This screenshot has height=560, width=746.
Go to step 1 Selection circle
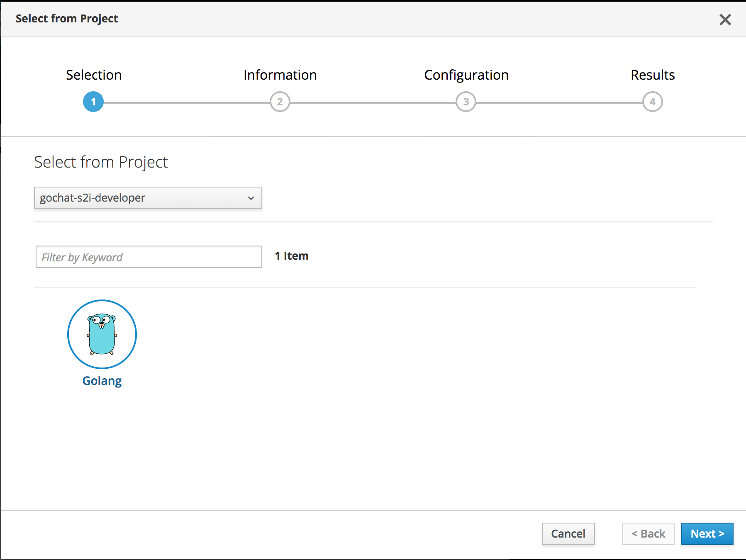tap(93, 102)
